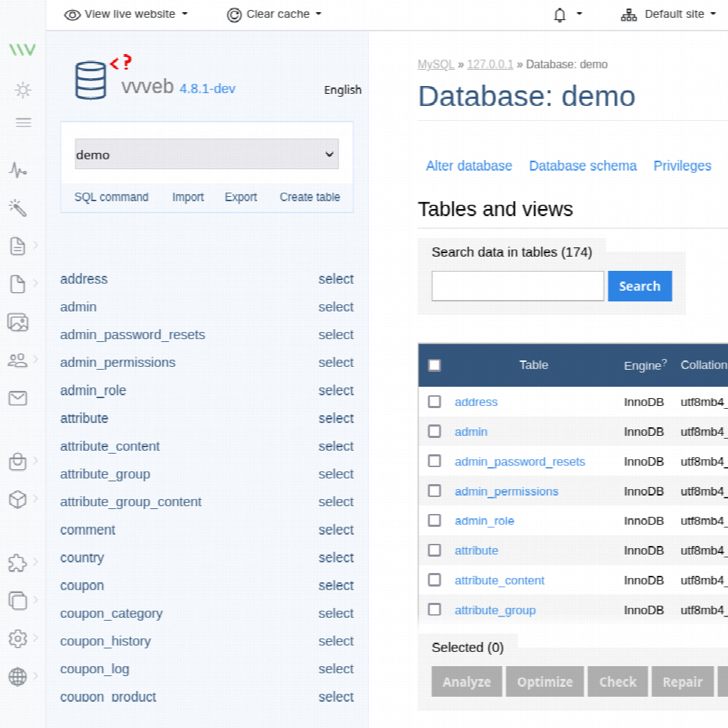The height and width of the screenshot is (728, 728).
Task: Go to the Privileges page
Action: [682, 166]
